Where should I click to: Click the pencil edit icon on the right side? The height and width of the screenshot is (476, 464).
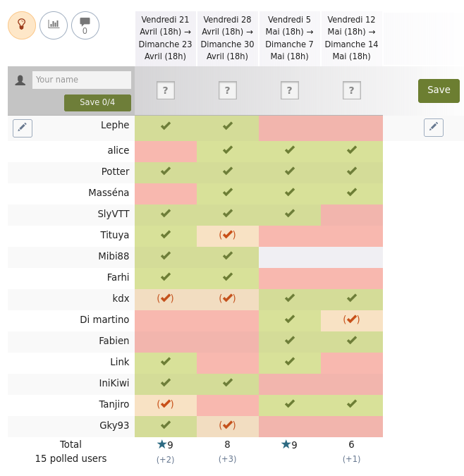tap(434, 128)
